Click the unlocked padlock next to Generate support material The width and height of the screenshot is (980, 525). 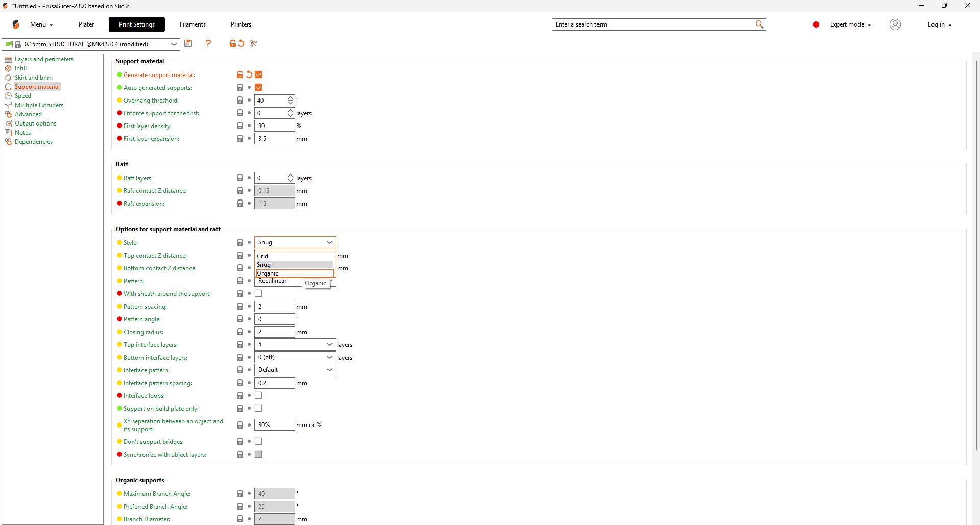click(240, 74)
